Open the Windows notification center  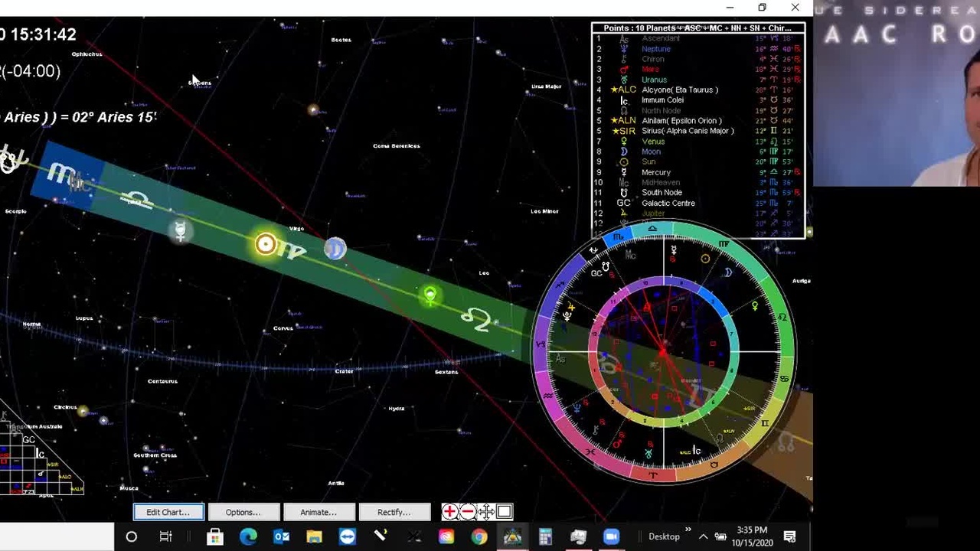(x=790, y=536)
